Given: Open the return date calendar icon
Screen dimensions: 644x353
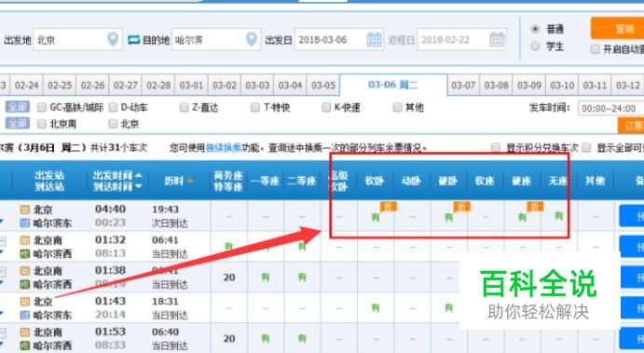Looking at the screenshot, I should click(x=497, y=39).
